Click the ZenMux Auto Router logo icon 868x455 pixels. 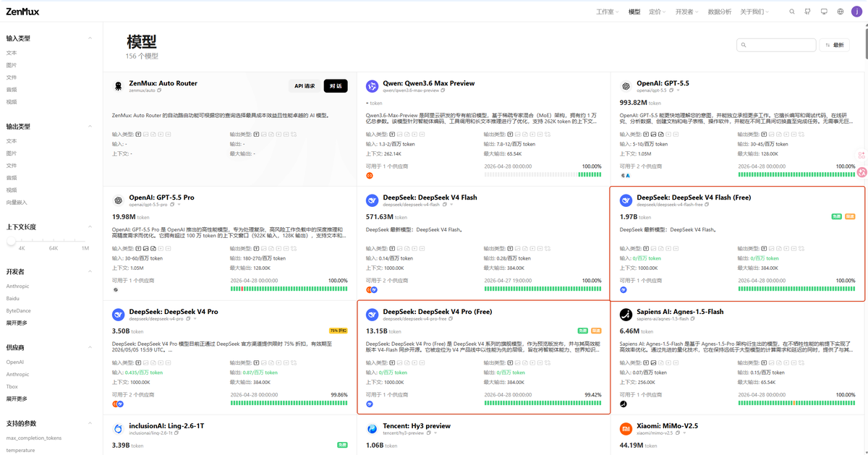[118, 86]
